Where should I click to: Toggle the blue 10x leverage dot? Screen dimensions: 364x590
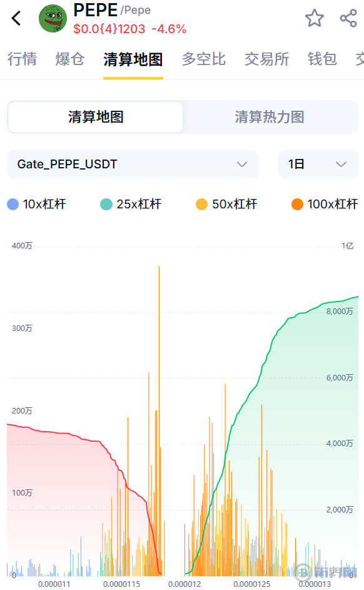pos(13,205)
